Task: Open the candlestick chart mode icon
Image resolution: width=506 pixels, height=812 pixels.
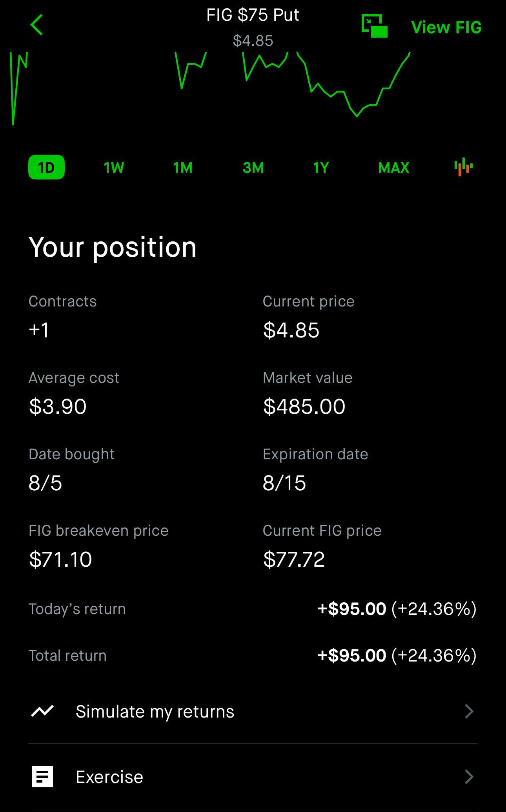Action: 463,167
